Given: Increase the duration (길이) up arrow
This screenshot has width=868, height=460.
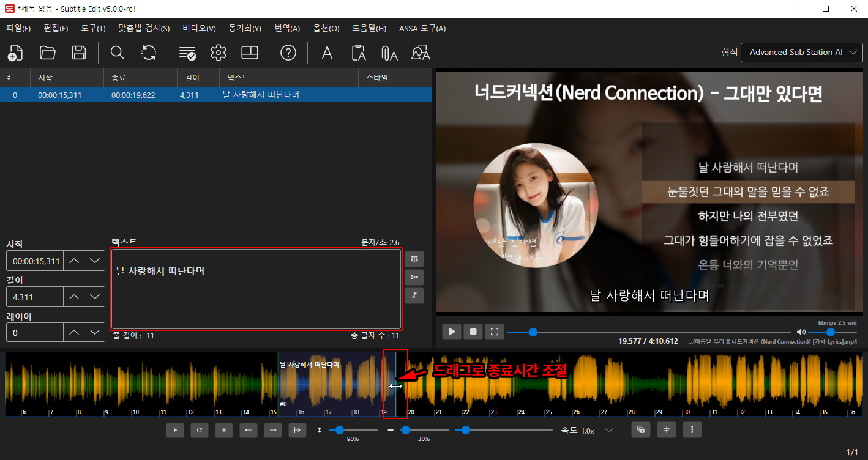Looking at the screenshot, I should [73, 297].
